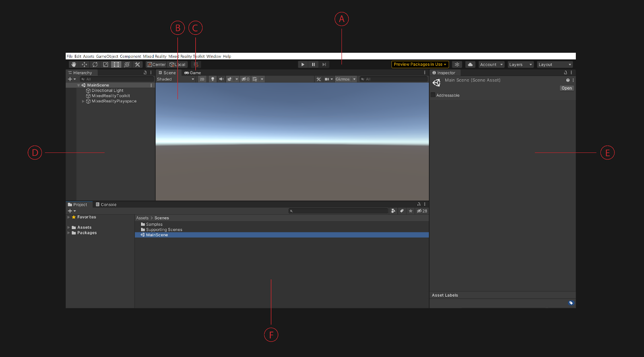The width and height of the screenshot is (644, 357).
Task: Open the Layers dropdown
Action: [x=520, y=64]
